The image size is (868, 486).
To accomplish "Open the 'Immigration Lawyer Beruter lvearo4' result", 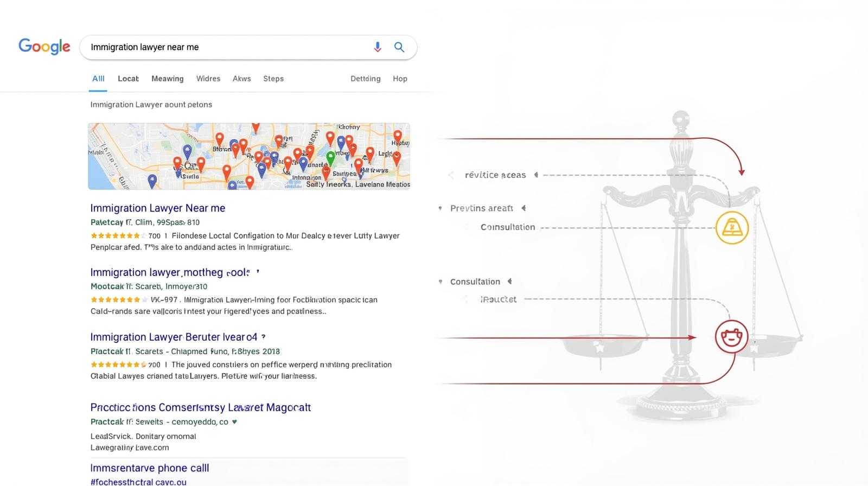I will click(x=174, y=337).
